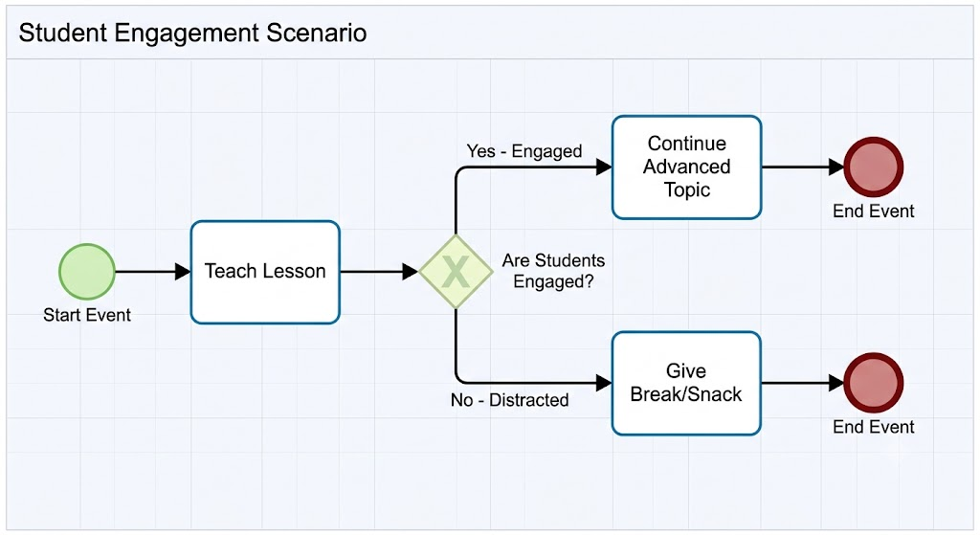The width and height of the screenshot is (980, 535).
Task: Click the arrow from Teach Lesson to gateway
Action: (x=379, y=272)
